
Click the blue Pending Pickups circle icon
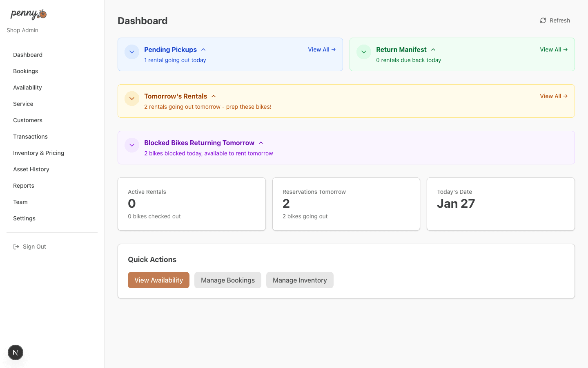[132, 52]
